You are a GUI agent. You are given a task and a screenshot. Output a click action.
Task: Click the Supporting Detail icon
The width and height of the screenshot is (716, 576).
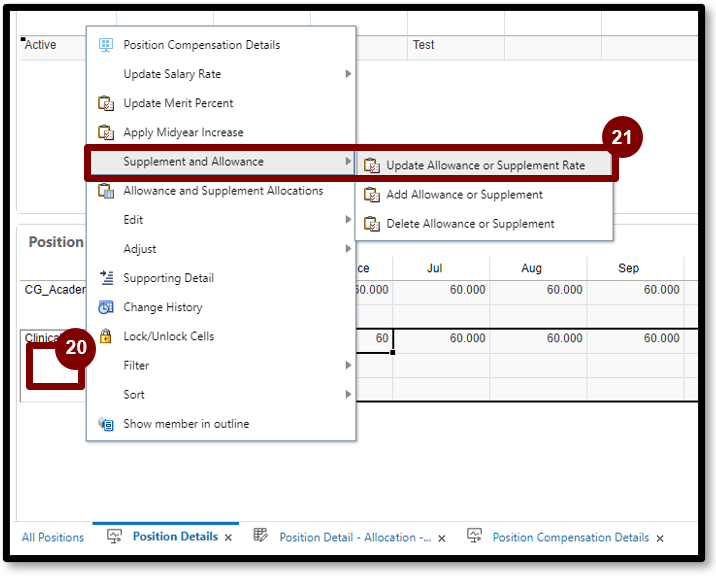106,278
